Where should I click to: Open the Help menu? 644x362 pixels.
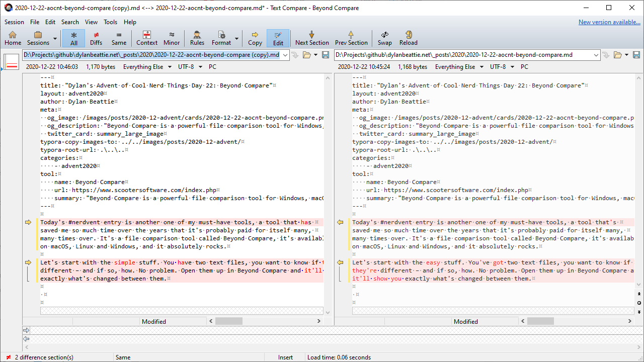pos(130,22)
